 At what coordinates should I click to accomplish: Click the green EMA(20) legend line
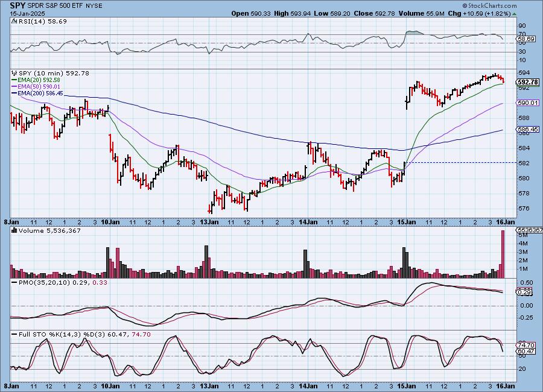pyautogui.click(x=14, y=80)
